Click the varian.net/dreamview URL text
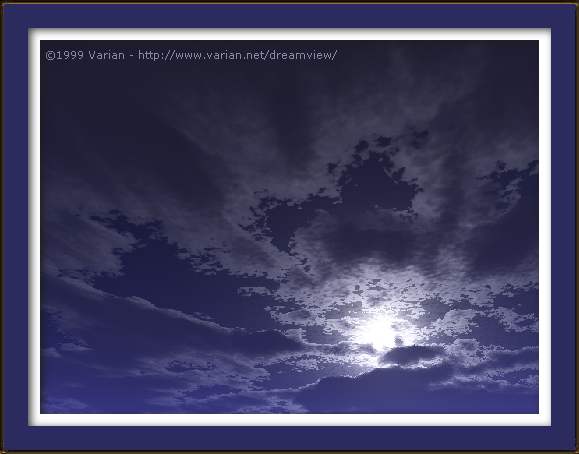The width and height of the screenshot is (579, 454). coord(237,55)
